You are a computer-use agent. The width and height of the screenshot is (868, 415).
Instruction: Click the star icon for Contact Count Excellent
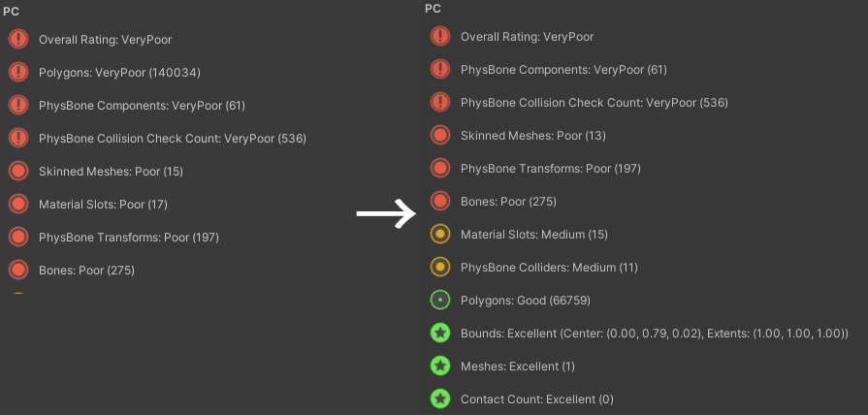(440, 399)
